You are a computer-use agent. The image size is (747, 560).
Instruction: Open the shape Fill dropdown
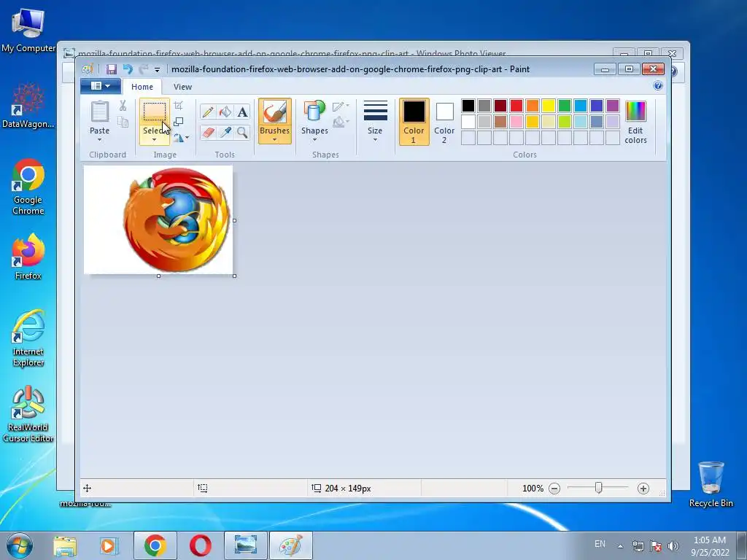(341, 122)
